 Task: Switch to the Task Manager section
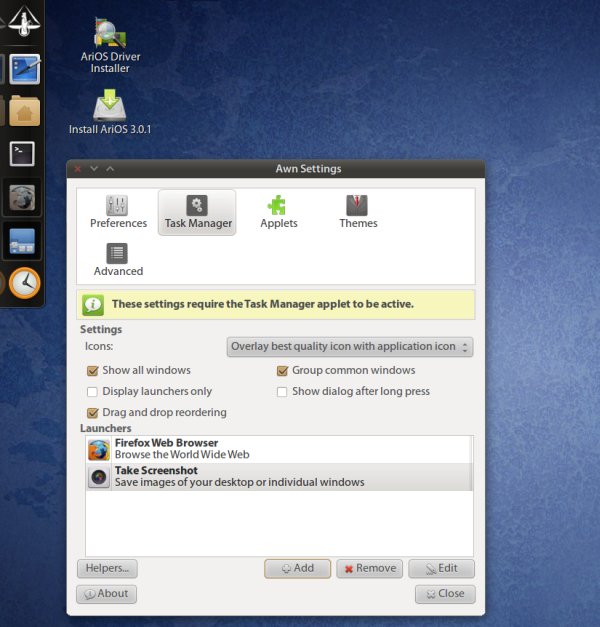(198, 212)
